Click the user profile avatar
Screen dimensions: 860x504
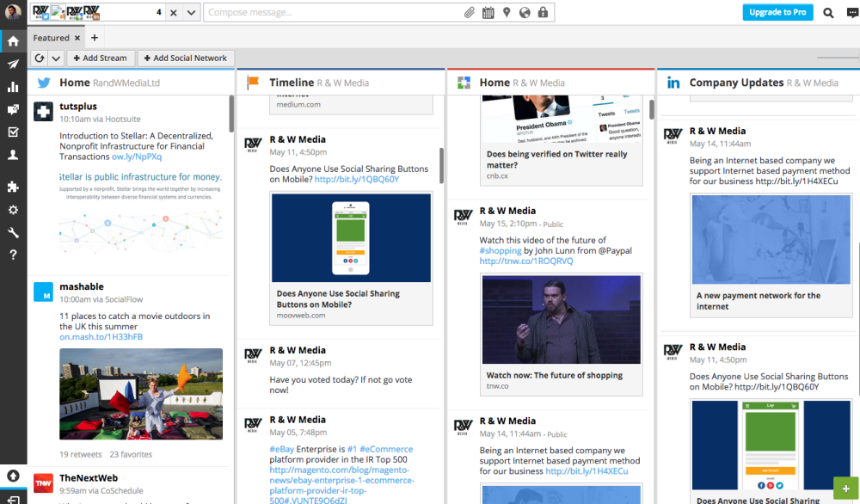(13, 11)
